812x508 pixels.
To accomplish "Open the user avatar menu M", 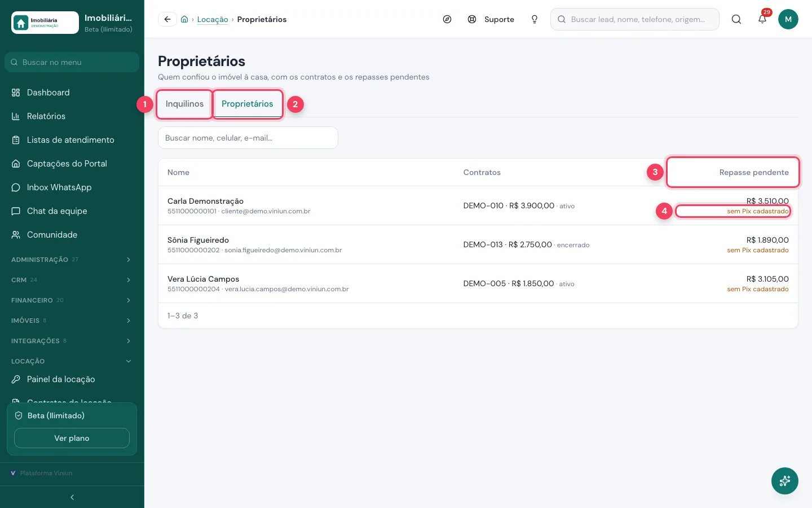I will [788, 19].
